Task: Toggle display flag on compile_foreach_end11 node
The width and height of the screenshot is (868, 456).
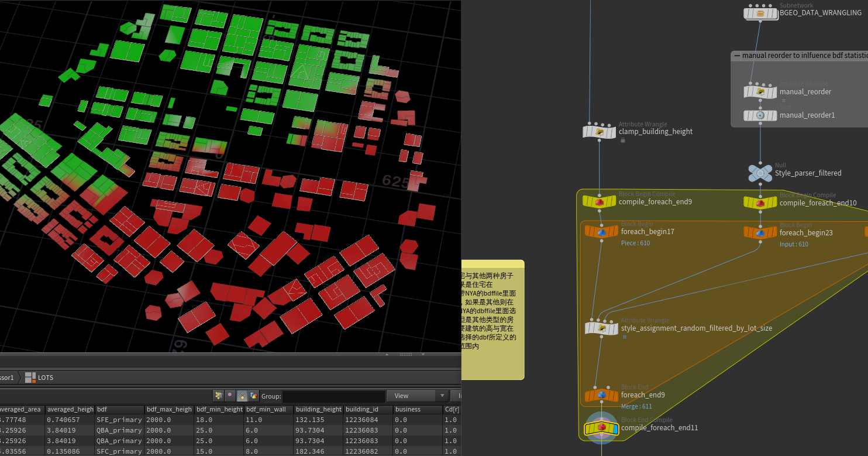Action: coord(615,429)
